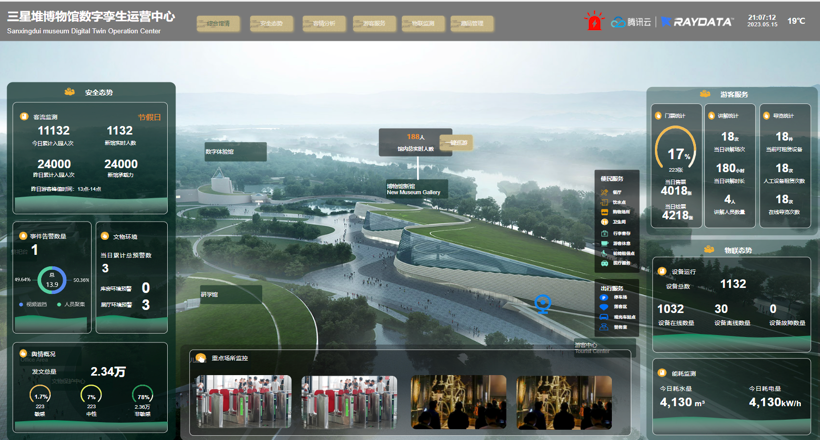This screenshot has height=440, width=820.
Task: Click the 11132 cumulative visitor count
Action: 54,131
